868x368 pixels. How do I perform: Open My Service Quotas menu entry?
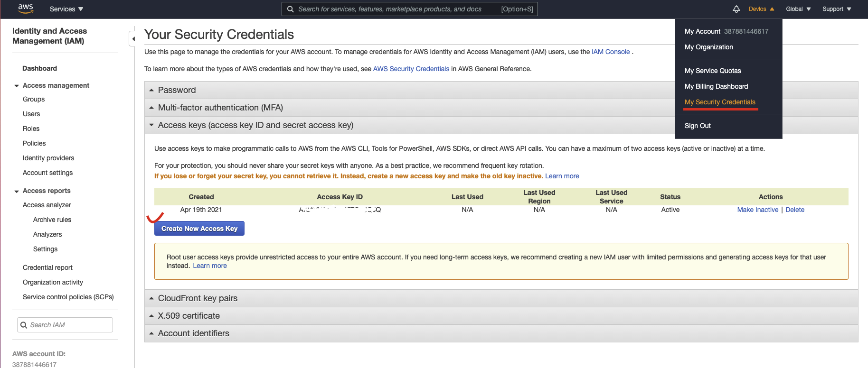713,71
